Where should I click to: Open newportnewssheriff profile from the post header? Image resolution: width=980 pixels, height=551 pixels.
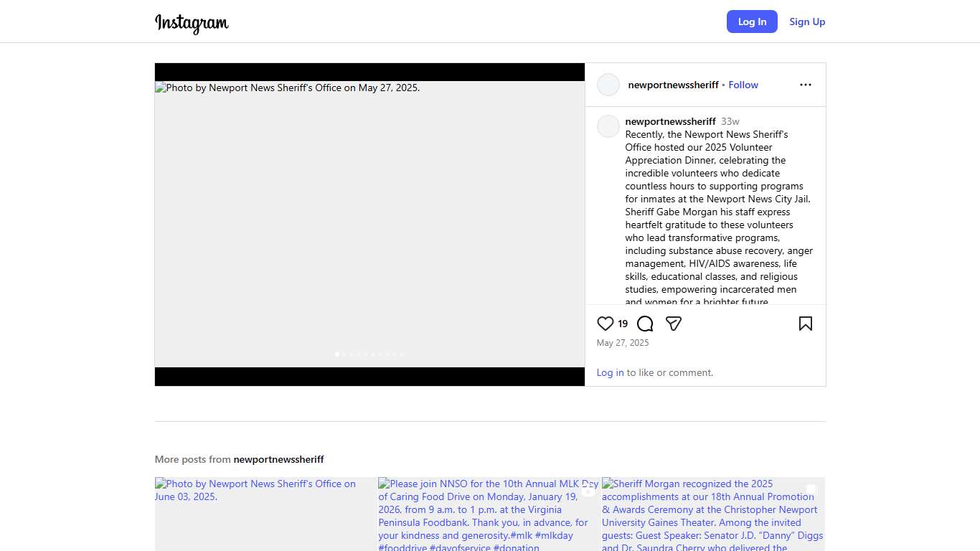(673, 85)
